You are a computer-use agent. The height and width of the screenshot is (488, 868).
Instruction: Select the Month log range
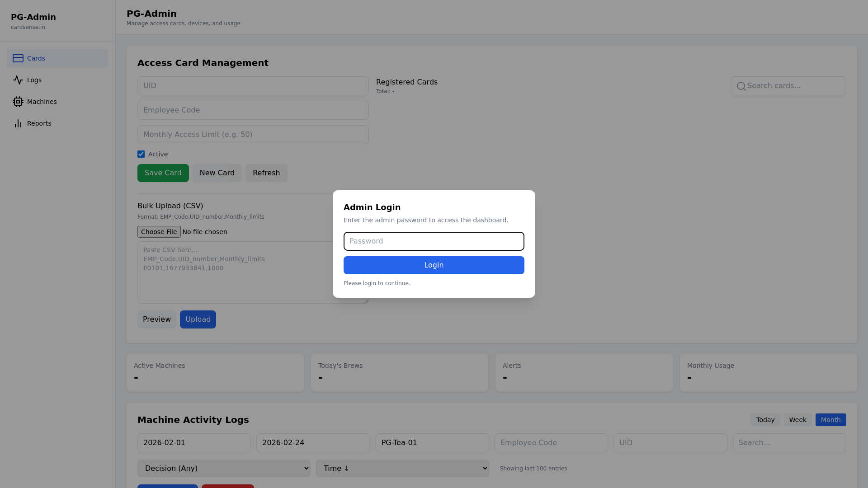(830, 420)
